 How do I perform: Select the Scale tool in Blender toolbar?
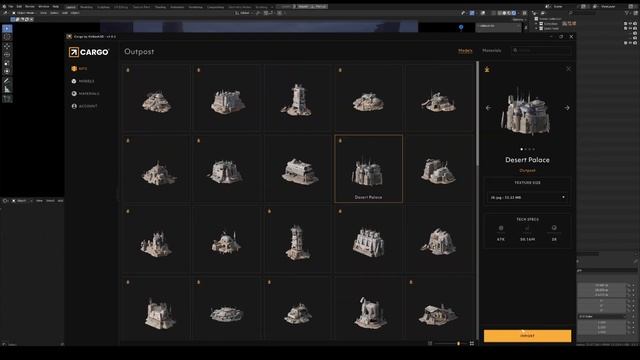pyautogui.click(x=7, y=63)
